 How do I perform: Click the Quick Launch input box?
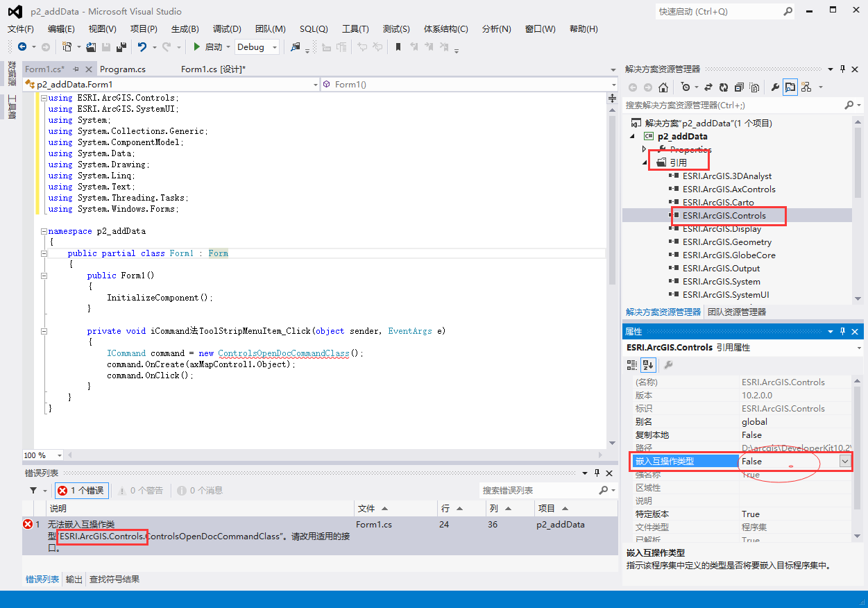click(718, 11)
